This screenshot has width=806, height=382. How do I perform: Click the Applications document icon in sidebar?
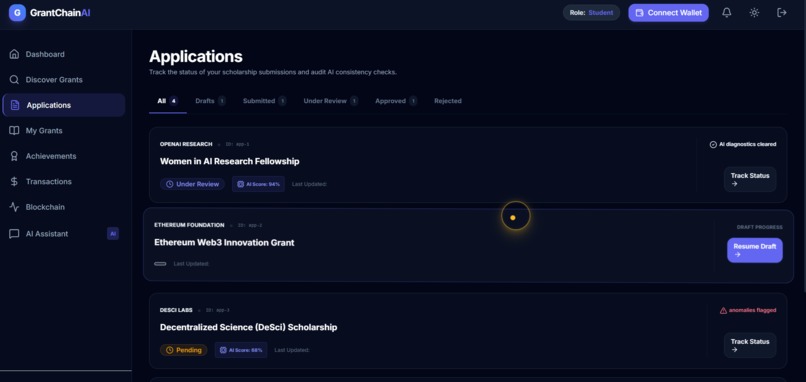15,105
